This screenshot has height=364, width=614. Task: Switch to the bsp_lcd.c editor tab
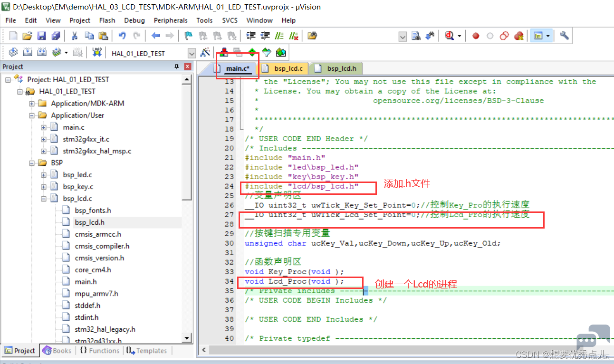[x=284, y=68]
